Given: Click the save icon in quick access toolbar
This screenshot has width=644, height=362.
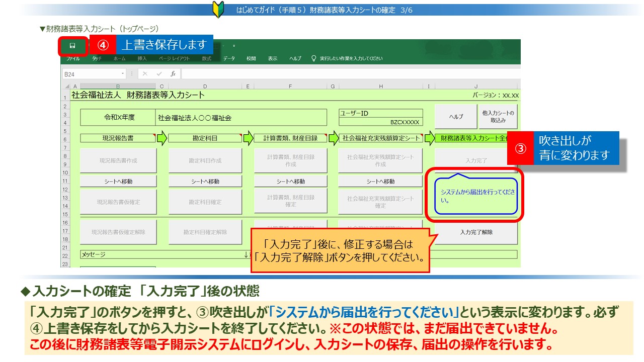Looking at the screenshot, I should click(x=72, y=46).
